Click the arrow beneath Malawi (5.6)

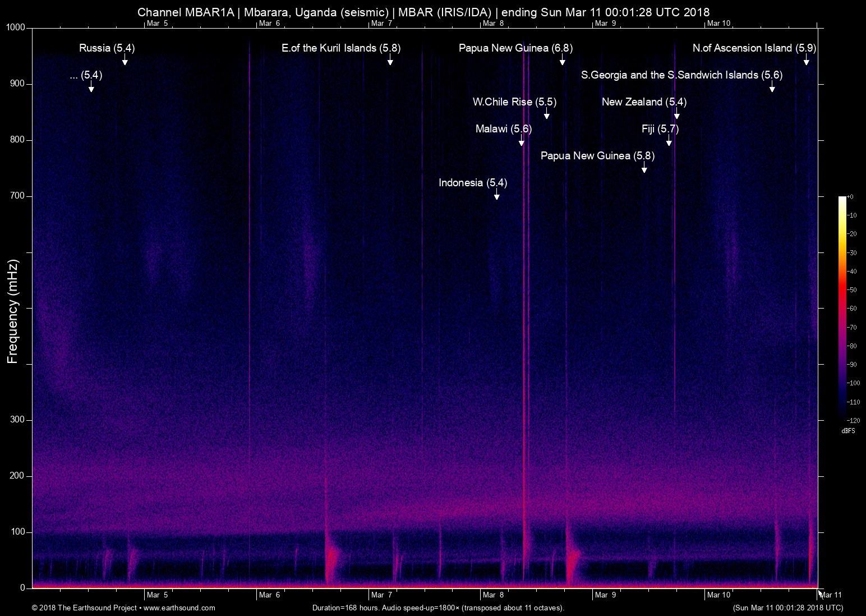tap(522, 141)
